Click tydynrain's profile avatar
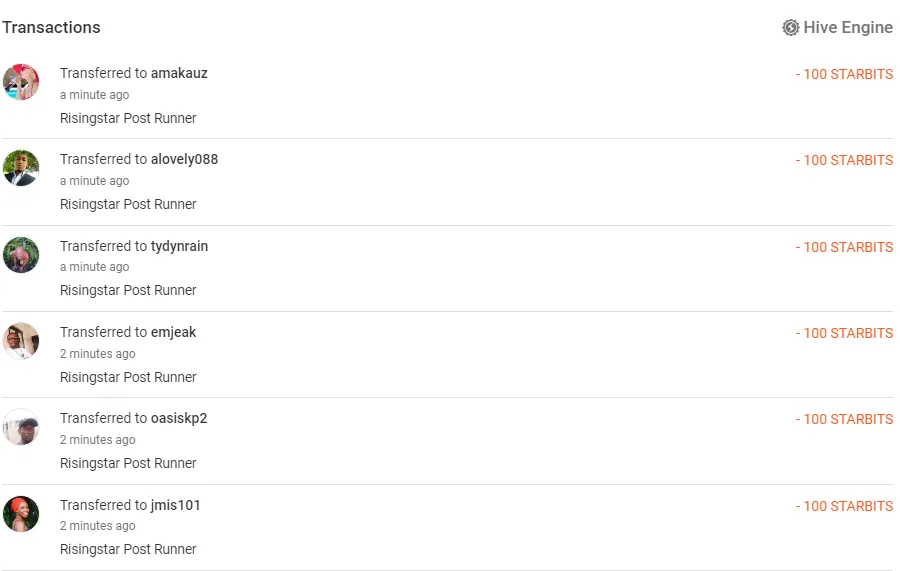 click(21, 255)
